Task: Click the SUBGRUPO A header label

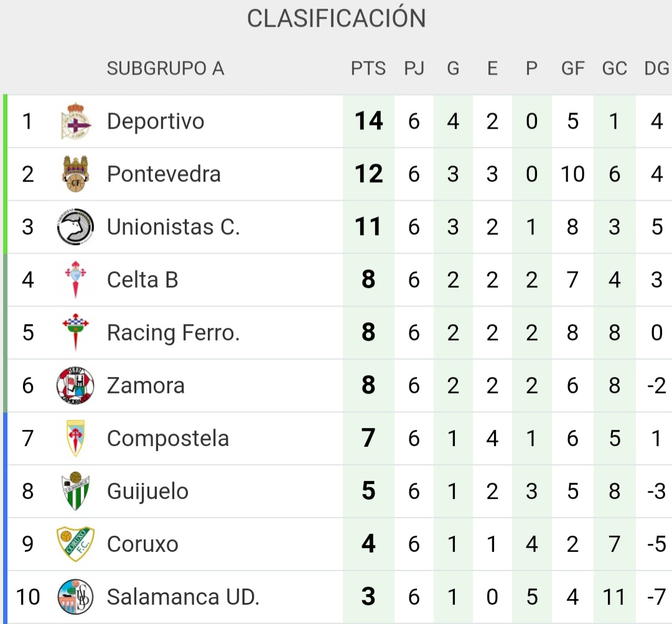Action: [165, 68]
